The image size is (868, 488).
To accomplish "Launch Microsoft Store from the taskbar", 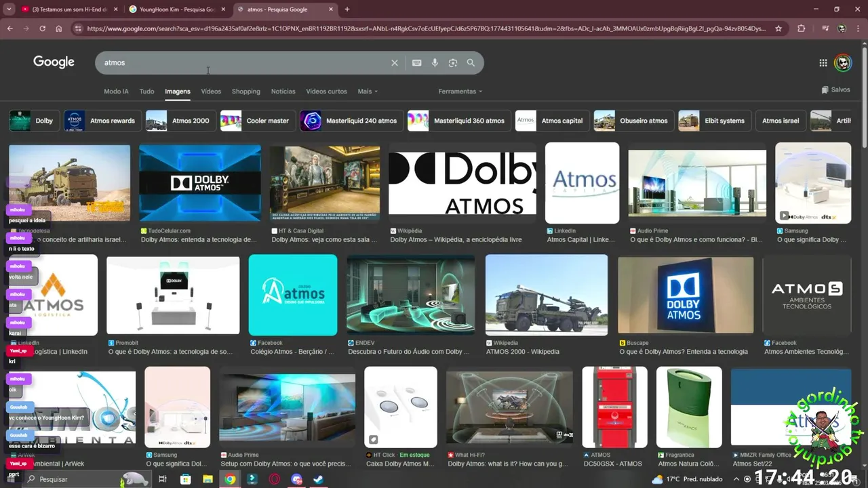I will [x=186, y=479].
